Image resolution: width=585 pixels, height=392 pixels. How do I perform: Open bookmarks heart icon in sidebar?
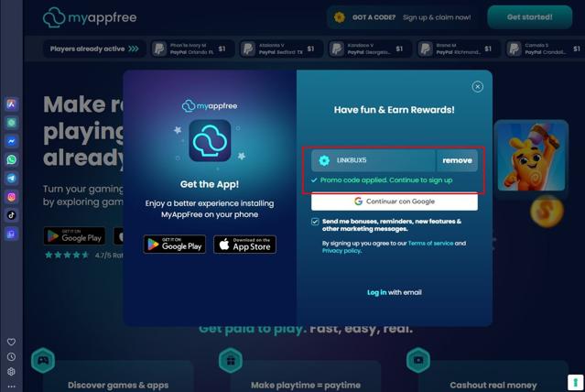click(x=11, y=342)
